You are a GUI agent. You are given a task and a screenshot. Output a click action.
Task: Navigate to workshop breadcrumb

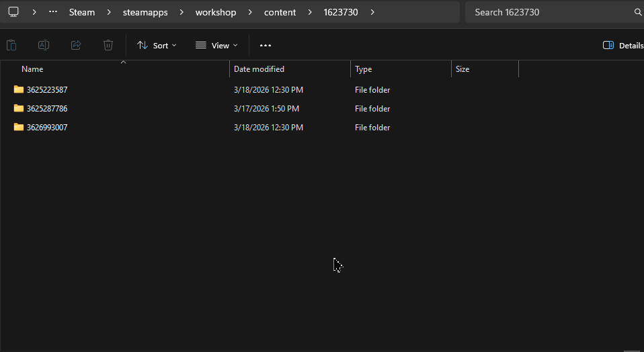click(x=215, y=12)
